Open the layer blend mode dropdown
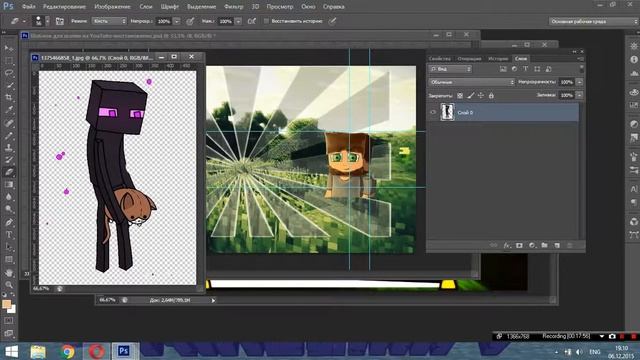The height and width of the screenshot is (360, 640). (471, 82)
